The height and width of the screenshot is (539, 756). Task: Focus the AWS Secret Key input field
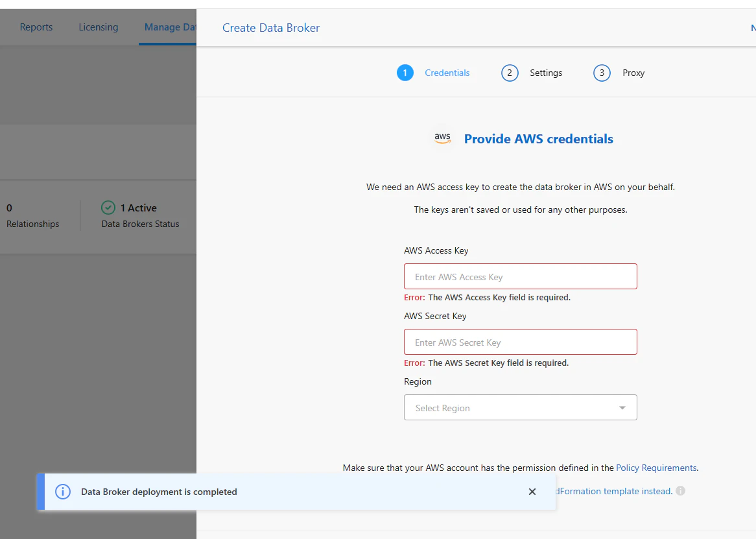tap(520, 342)
